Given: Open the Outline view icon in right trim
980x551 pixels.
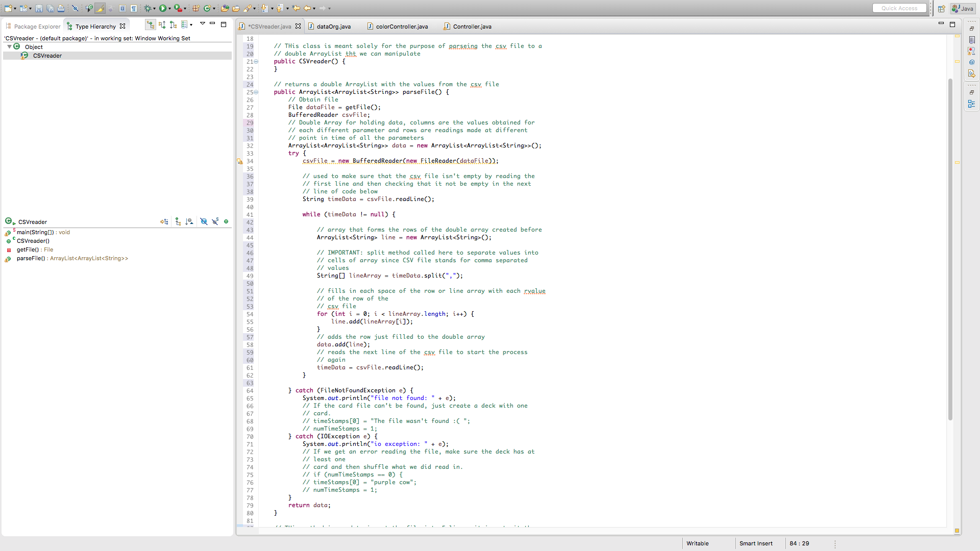Looking at the screenshot, I should tap(972, 104).
